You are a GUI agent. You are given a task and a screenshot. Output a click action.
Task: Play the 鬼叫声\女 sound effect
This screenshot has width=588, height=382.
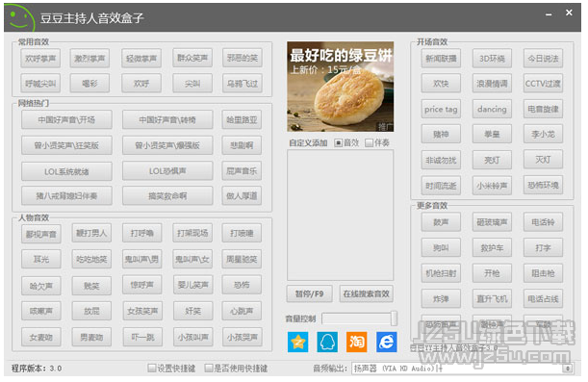coord(192,259)
